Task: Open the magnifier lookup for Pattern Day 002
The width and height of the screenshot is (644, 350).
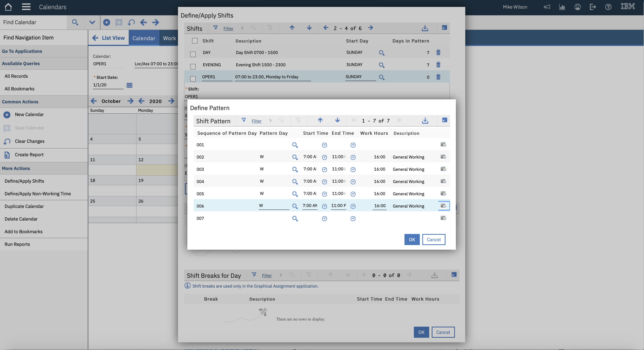Action: coord(295,157)
